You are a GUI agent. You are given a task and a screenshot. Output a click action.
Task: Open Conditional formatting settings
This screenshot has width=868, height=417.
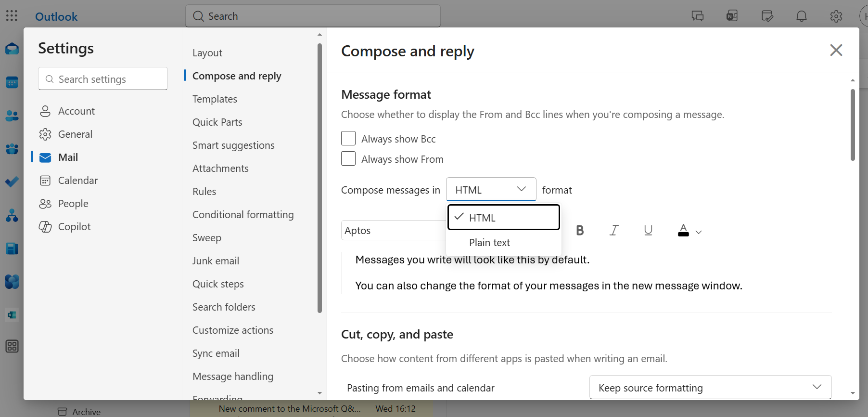tap(243, 215)
